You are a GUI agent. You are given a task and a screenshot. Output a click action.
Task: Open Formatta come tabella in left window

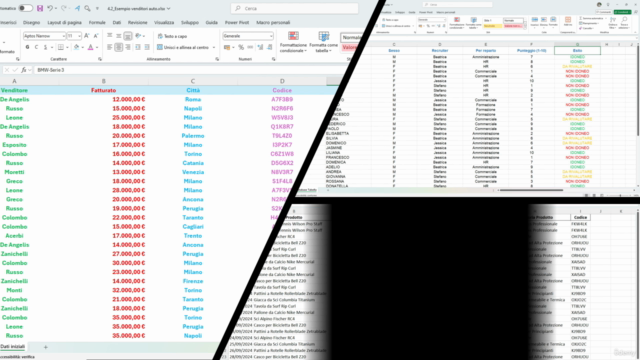[324, 41]
